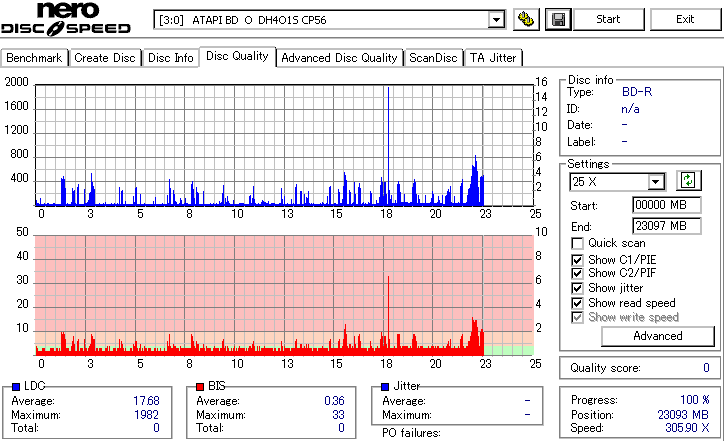Screen dimensions: 724x441
Task: Click the Exit button
Action: 685,19
